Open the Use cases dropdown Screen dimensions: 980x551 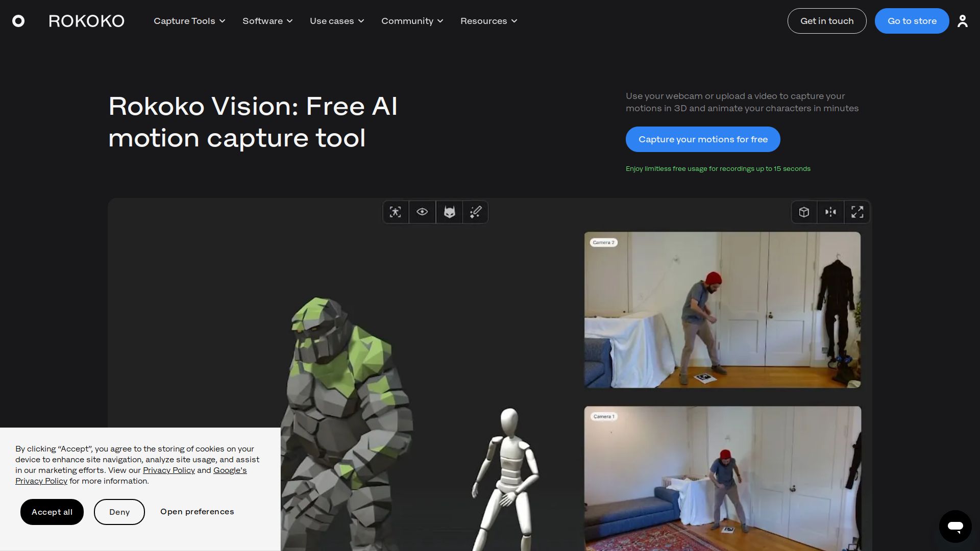[x=337, y=21]
